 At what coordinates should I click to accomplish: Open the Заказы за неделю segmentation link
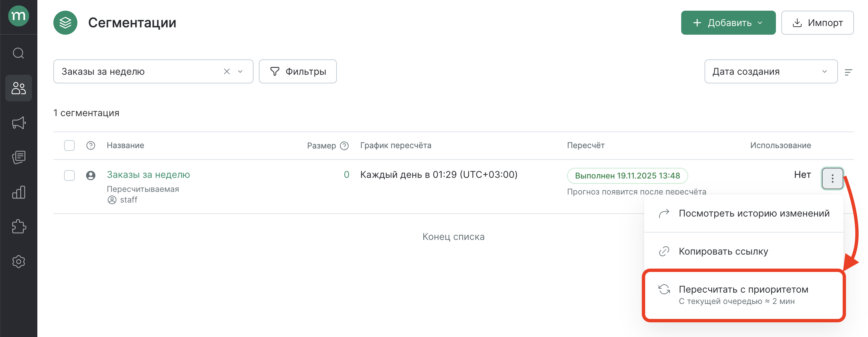tap(148, 175)
